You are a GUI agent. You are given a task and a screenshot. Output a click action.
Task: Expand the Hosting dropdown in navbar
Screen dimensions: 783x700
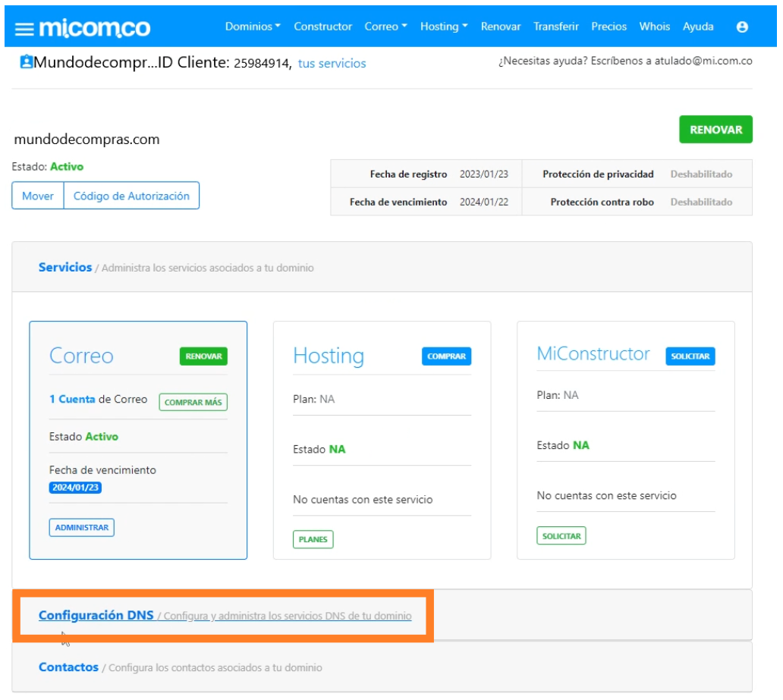tap(444, 27)
